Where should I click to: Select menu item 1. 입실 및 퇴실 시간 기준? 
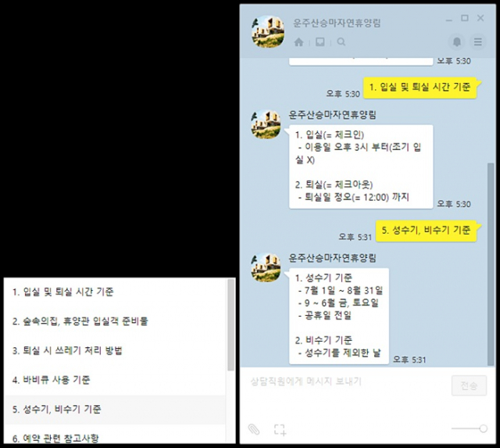[115, 292]
